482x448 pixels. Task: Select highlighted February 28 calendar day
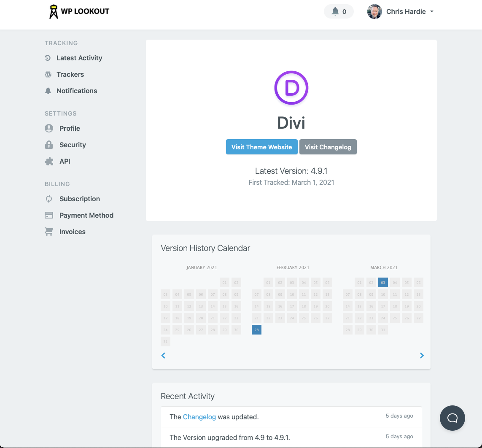[256, 329]
